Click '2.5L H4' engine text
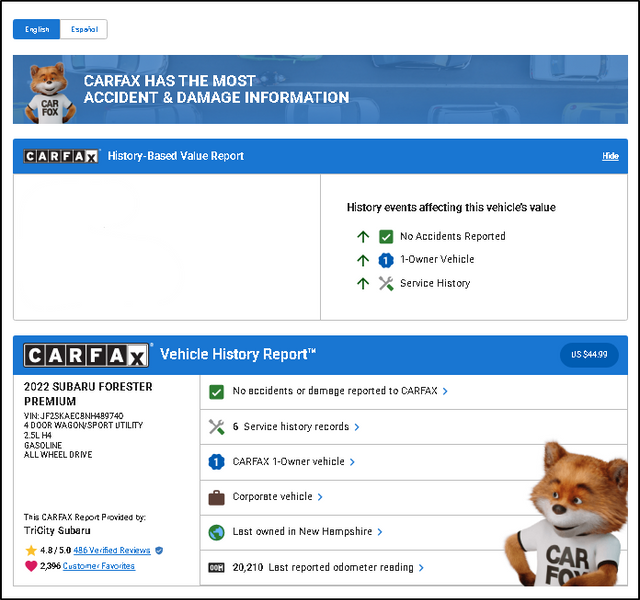 38,436
